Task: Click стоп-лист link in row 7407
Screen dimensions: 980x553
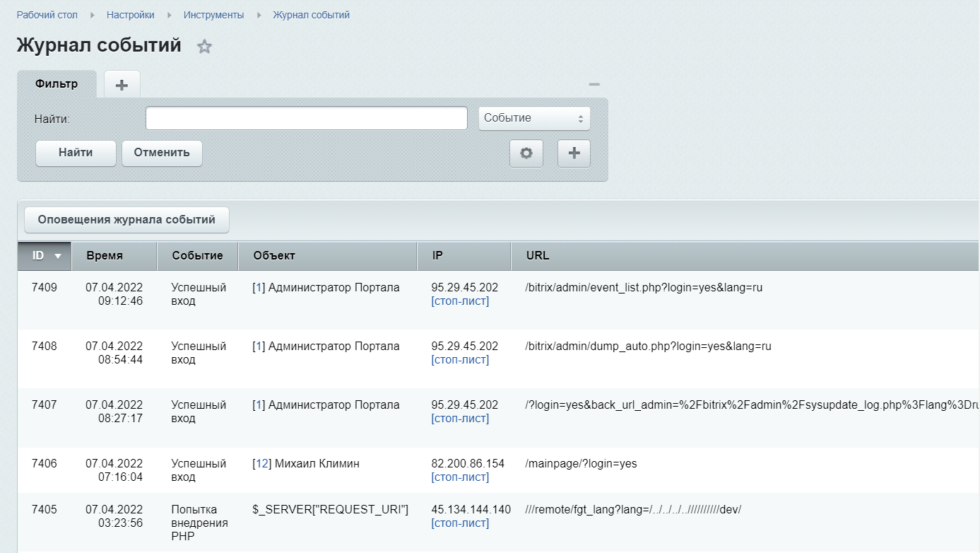Action: pyautogui.click(x=460, y=419)
